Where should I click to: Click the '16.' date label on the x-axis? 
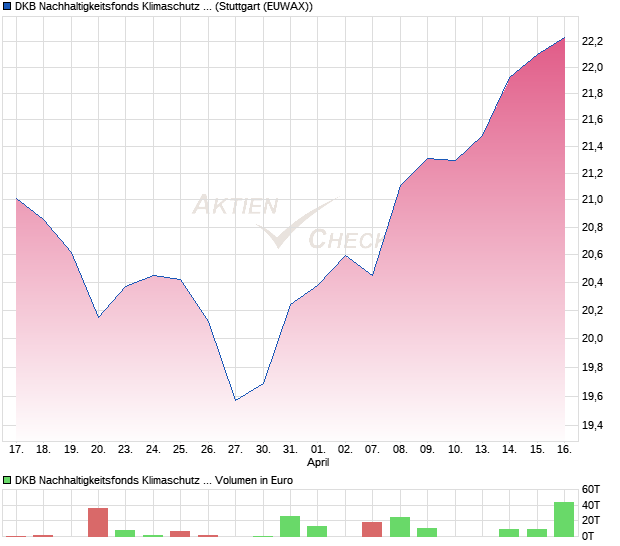564,449
